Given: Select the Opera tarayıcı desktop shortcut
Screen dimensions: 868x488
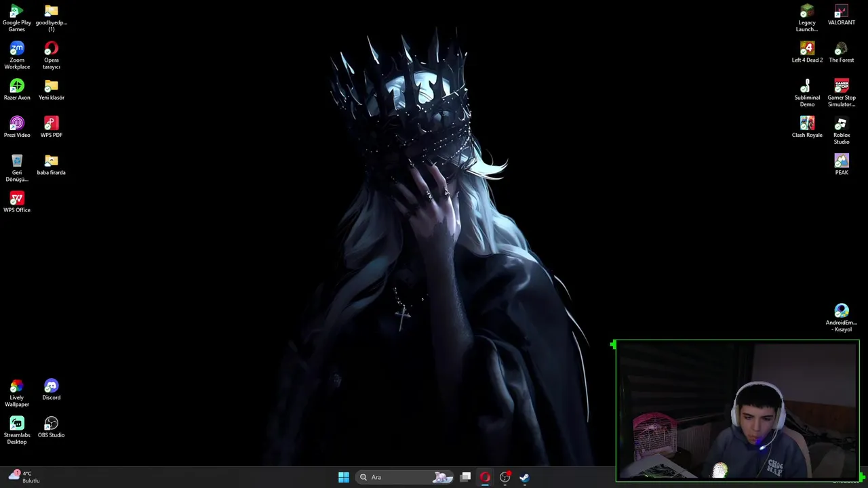Looking at the screenshot, I should 52,56.
